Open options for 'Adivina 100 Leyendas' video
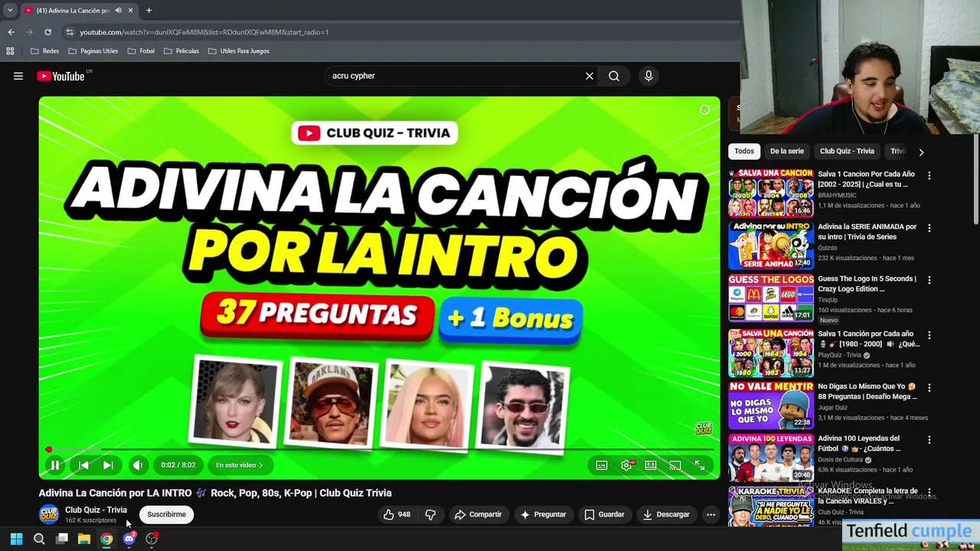 click(x=929, y=440)
